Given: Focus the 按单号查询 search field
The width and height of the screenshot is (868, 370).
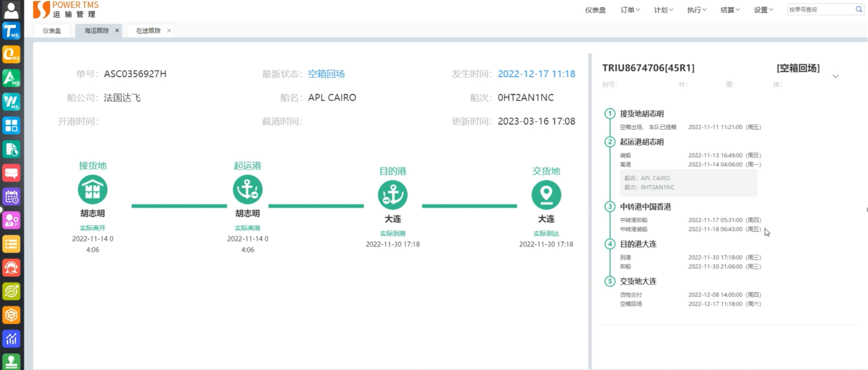Looking at the screenshot, I should (820, 9).
